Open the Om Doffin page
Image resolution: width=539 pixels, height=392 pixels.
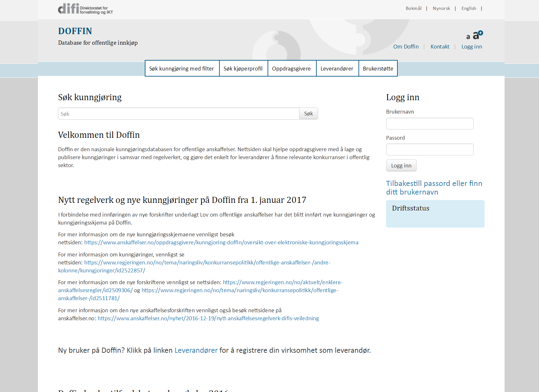406,47
